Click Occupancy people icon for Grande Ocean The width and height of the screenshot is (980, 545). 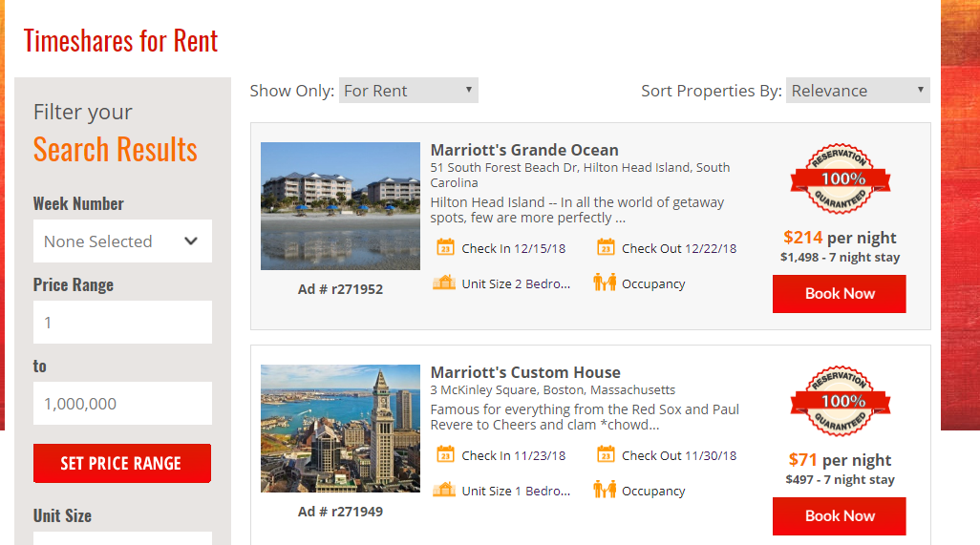[605, 283]
